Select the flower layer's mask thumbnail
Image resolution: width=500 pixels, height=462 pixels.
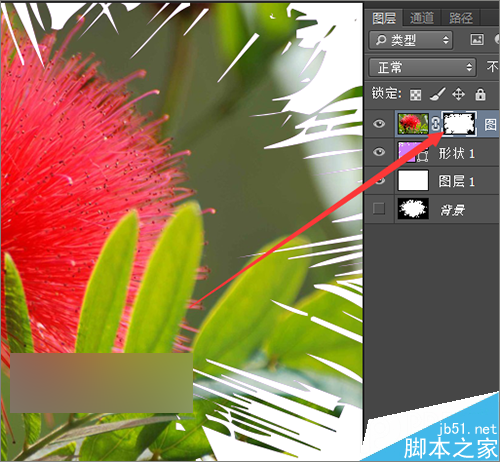pyautogui.click(x=459, y=124)
